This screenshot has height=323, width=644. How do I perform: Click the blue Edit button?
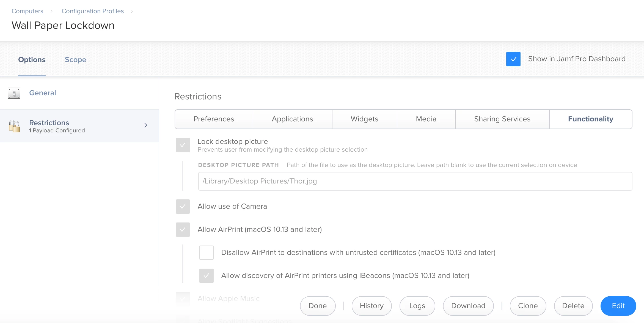click(618, 306)
